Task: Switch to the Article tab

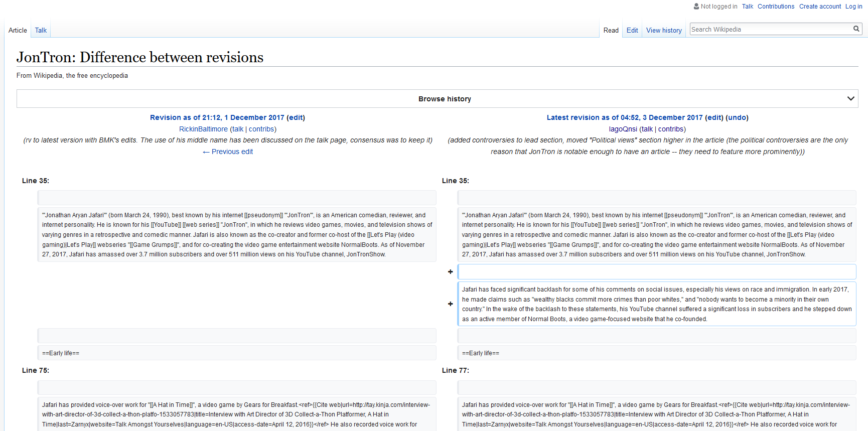Action: pos(18,30)
